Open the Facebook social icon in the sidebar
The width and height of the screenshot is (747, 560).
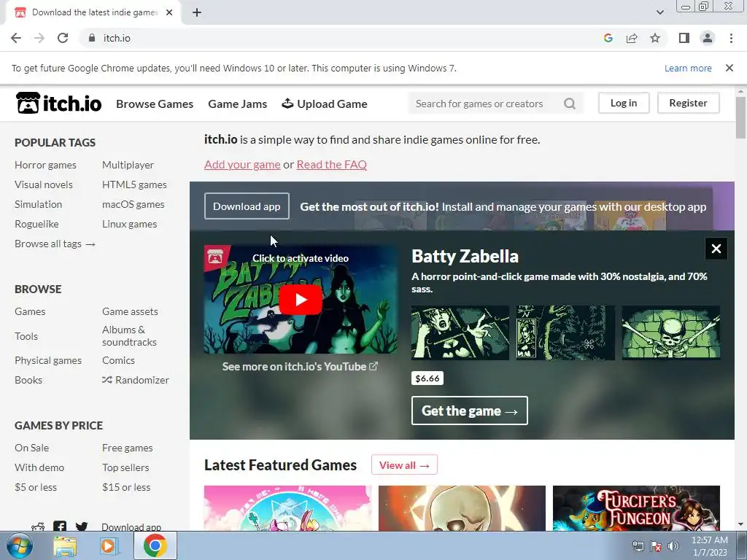[x=60, y=526]
